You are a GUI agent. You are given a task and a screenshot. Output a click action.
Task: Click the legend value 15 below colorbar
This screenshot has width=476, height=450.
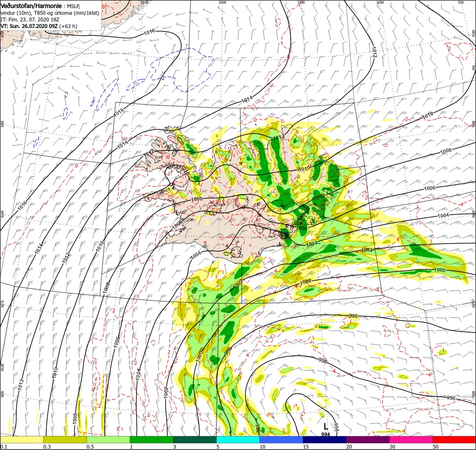click(x=306, y=447)
